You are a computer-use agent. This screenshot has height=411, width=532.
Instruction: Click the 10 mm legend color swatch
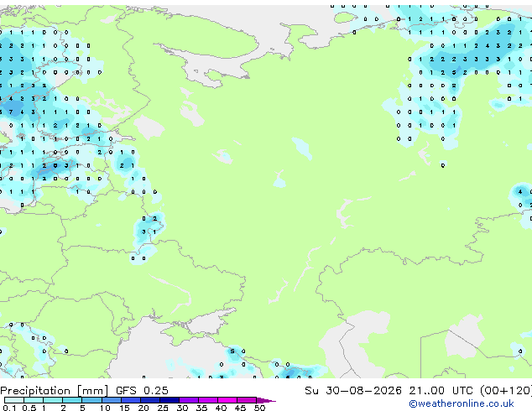click(111, 400)
